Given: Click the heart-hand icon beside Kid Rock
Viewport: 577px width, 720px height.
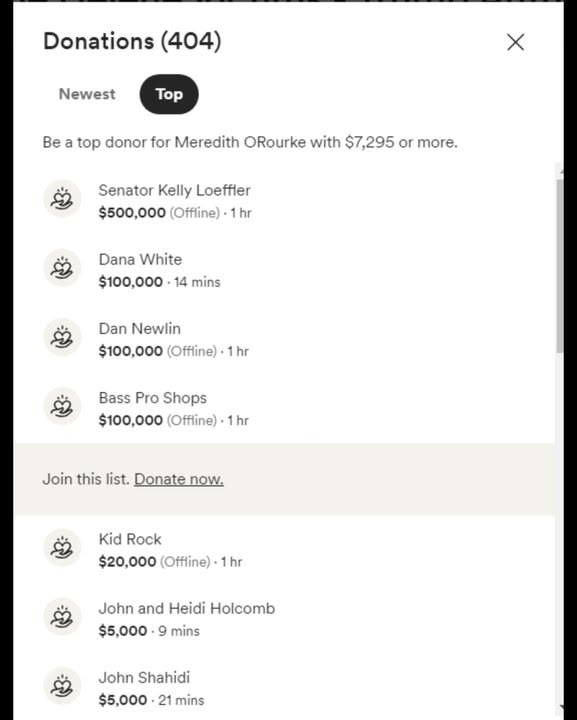Looking at the screenshot, I should click(x=62, y=548).
